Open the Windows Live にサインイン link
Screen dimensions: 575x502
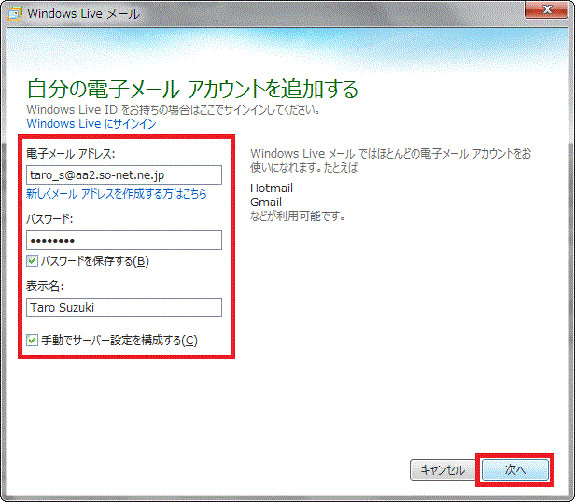pyautogui.click(x=91, y=124)
